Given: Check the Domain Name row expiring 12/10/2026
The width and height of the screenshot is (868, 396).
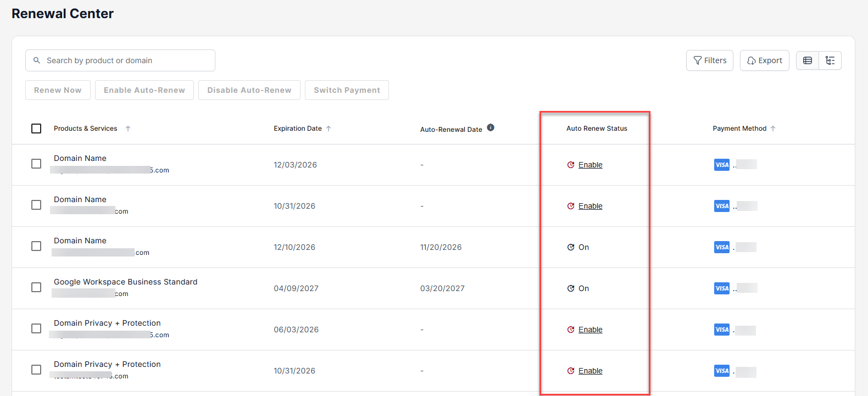Looking at the screenshot, I should point(36,246).
